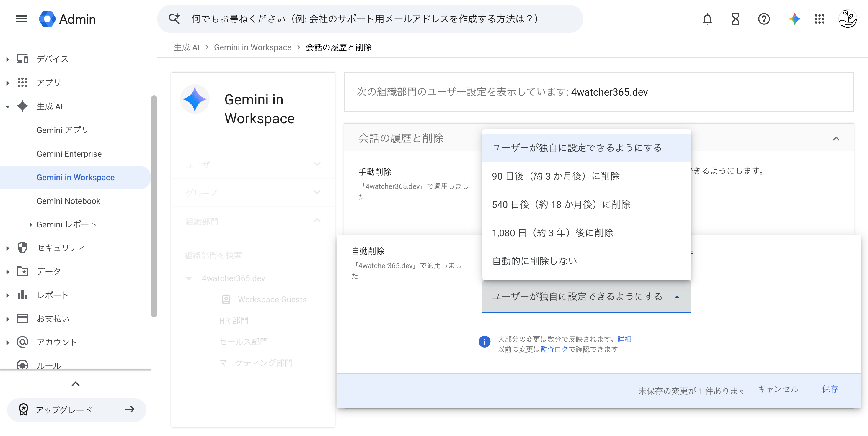Click the キャンセル cancel button
The height and width of the screenshot is (436, 868).
(x=778, y=389)
